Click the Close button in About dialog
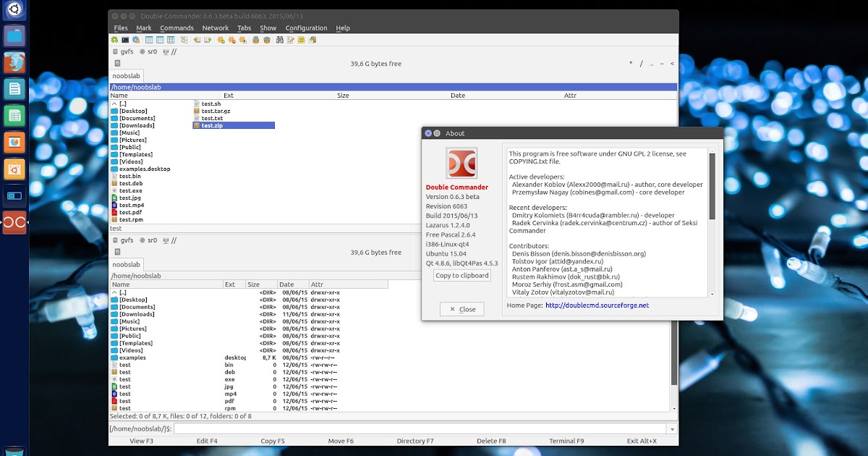 tap(461, 309)
